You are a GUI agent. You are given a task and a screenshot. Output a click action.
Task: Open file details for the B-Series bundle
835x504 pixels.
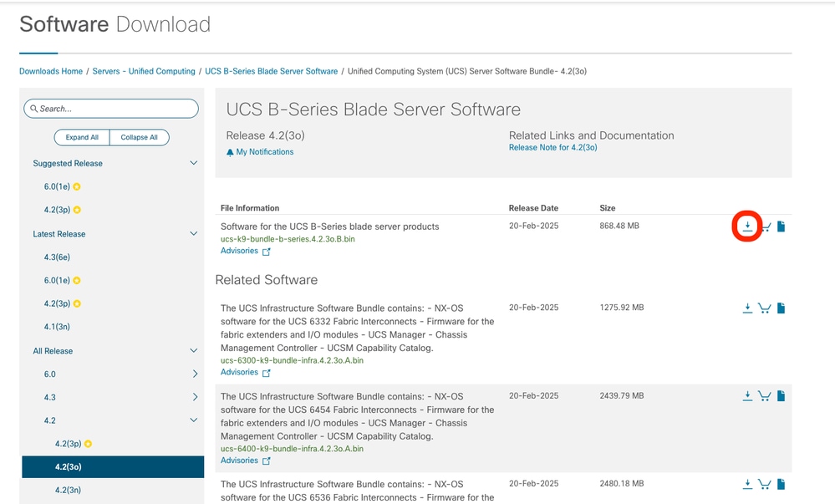coord(781,227)
